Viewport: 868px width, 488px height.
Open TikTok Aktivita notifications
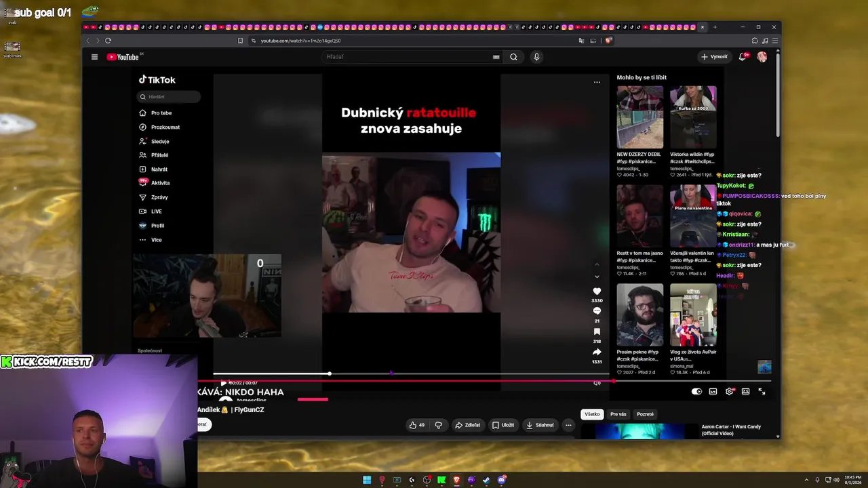(160, 183)
